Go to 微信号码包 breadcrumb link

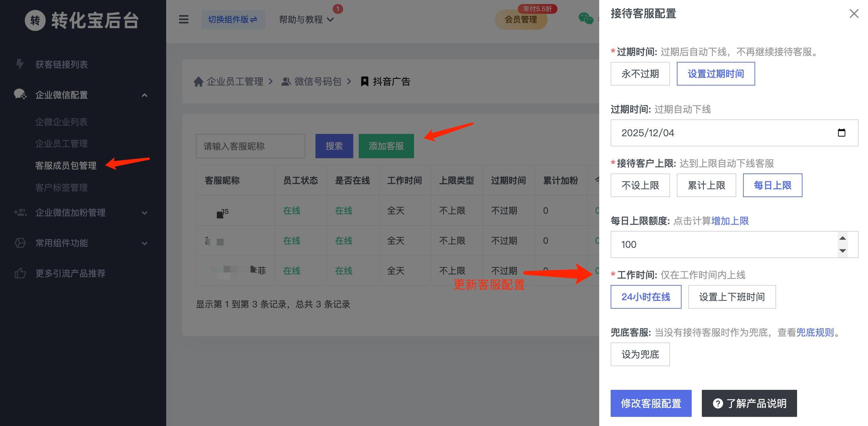318,81
